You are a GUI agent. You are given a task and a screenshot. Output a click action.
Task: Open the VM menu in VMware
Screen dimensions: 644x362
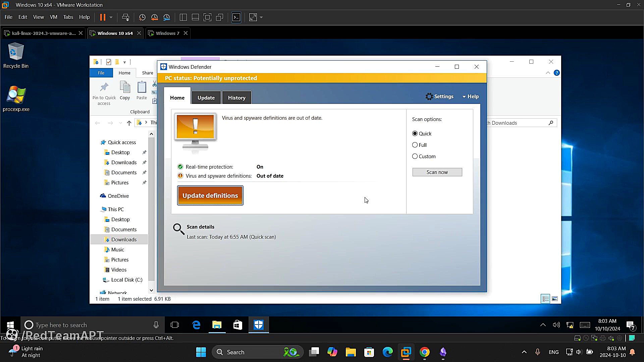(53, 17)
